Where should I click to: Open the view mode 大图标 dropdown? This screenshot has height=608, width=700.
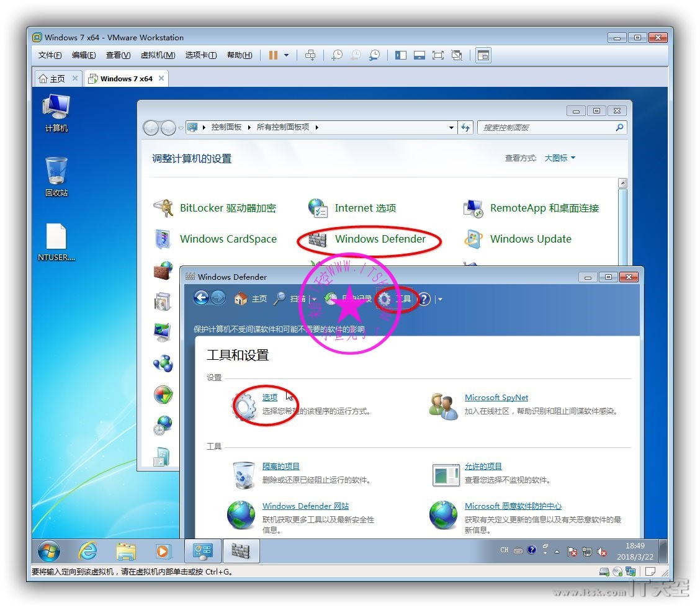click(x=560, y=158)
